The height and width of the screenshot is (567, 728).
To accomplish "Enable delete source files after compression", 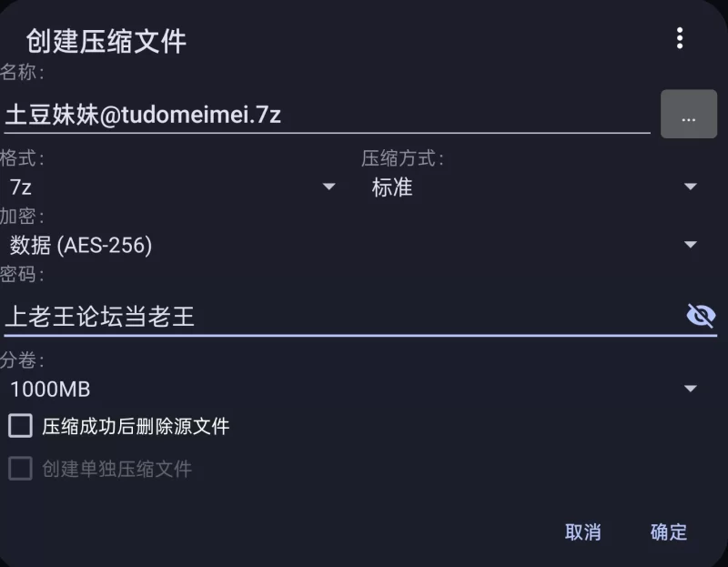I will 20,425.
